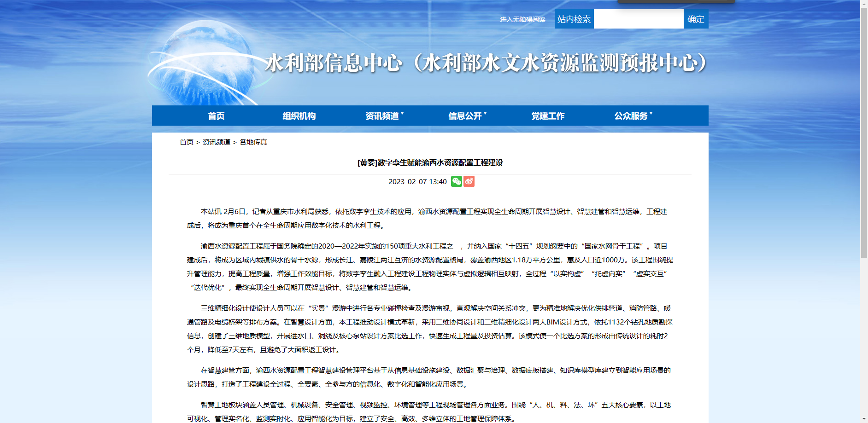This screenshot has width=868, height=423.
Task: Click the scrollbar down arrow
Action: [864, 419]
